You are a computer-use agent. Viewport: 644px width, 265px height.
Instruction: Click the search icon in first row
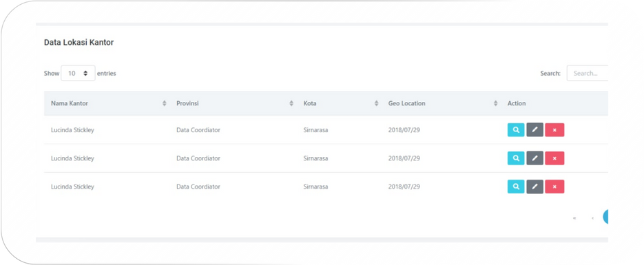coord(516,130)
